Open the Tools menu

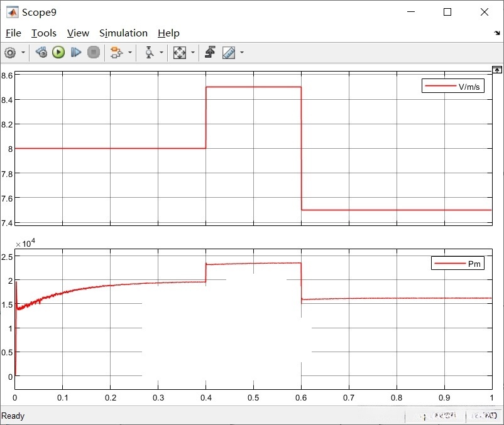pyautogui.click(x=44, y=33)
